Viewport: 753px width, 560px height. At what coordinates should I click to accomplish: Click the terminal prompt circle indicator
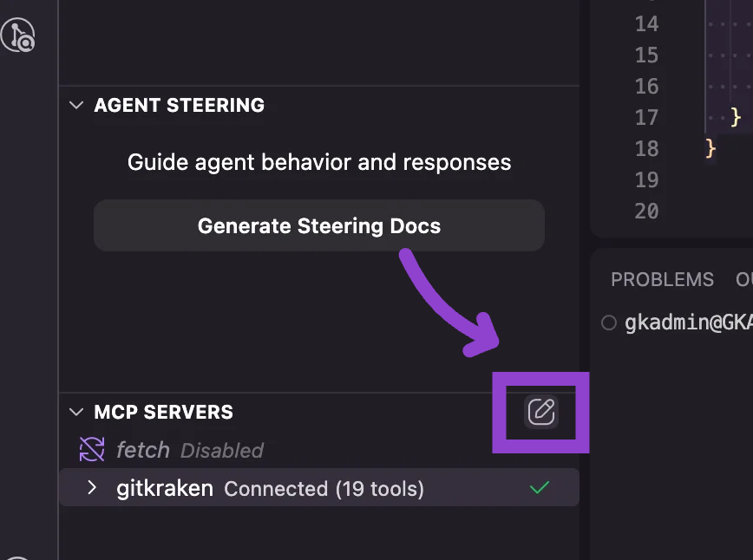coord(609,323)
